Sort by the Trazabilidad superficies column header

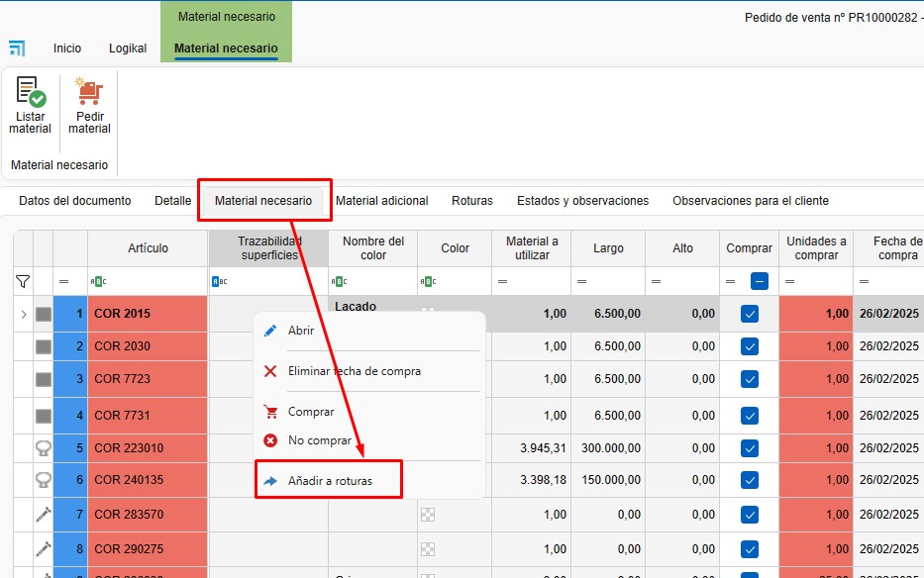click(x=269, y=248)
